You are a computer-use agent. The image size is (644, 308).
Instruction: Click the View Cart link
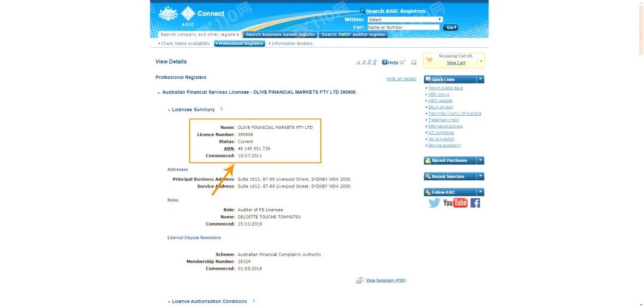pos(456,63)
